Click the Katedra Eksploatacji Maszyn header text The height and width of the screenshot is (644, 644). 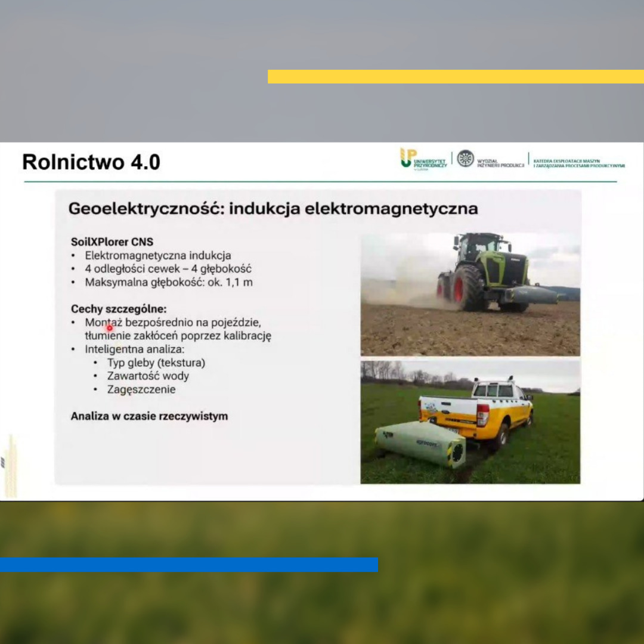[x=578, y=163]
